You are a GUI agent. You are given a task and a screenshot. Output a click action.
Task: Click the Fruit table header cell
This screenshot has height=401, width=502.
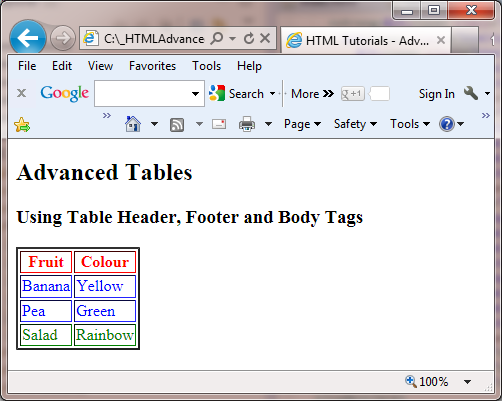pyautogui.click(x=46, y=262)
